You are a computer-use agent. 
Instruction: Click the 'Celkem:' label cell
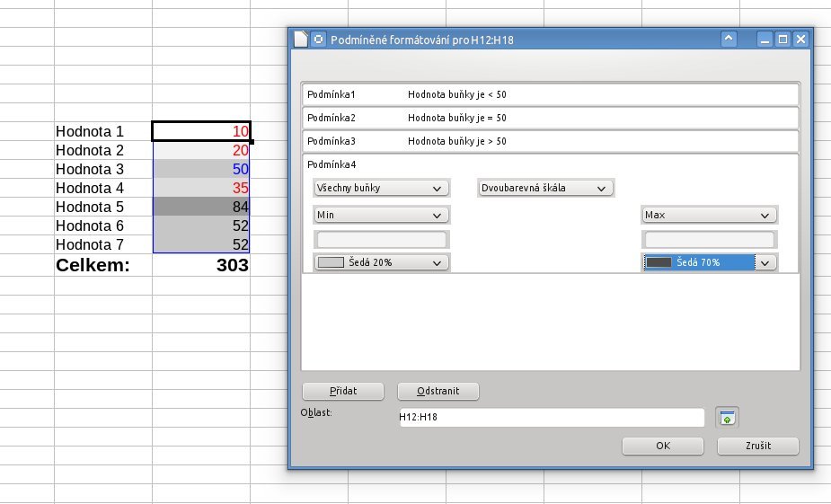coord(102,265)
